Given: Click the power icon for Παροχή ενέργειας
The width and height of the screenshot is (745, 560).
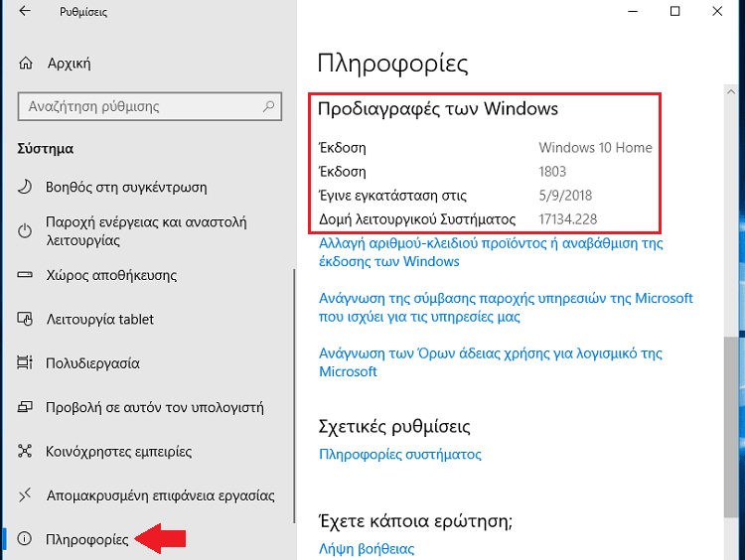Looking at the screenshot, I should [x=25, y=230].
